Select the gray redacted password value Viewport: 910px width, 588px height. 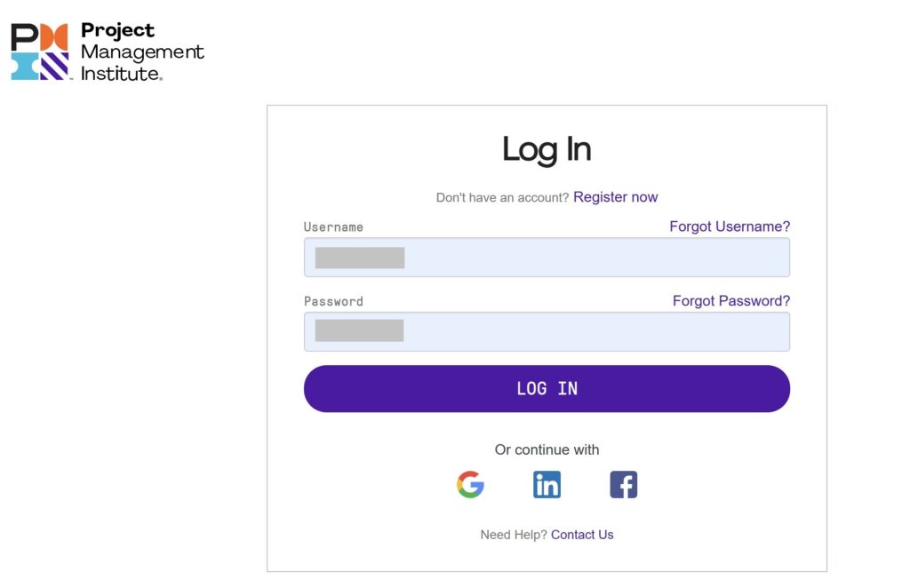(x=359, y=330)
